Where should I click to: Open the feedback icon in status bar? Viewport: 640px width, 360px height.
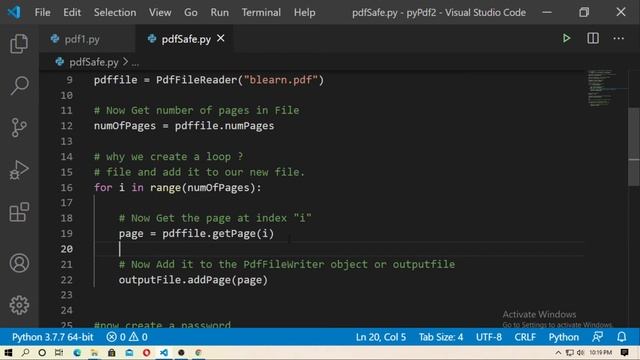[x=598, y=337]
